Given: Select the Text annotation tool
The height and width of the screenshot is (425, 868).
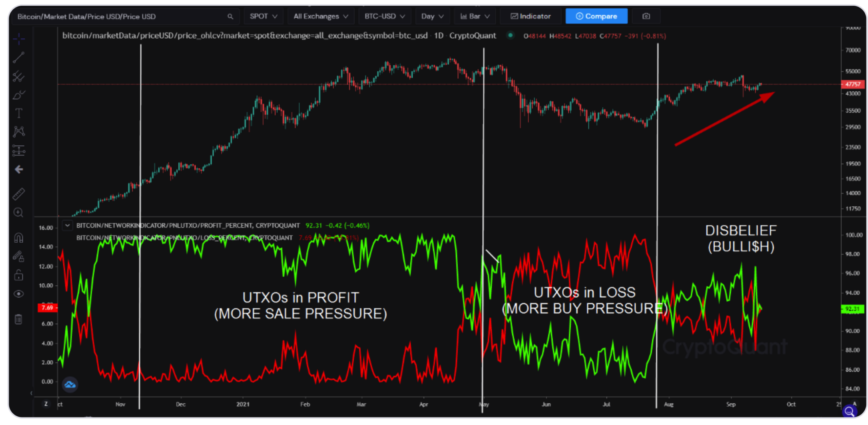Looking at the screenshot, I should (19, 113).
